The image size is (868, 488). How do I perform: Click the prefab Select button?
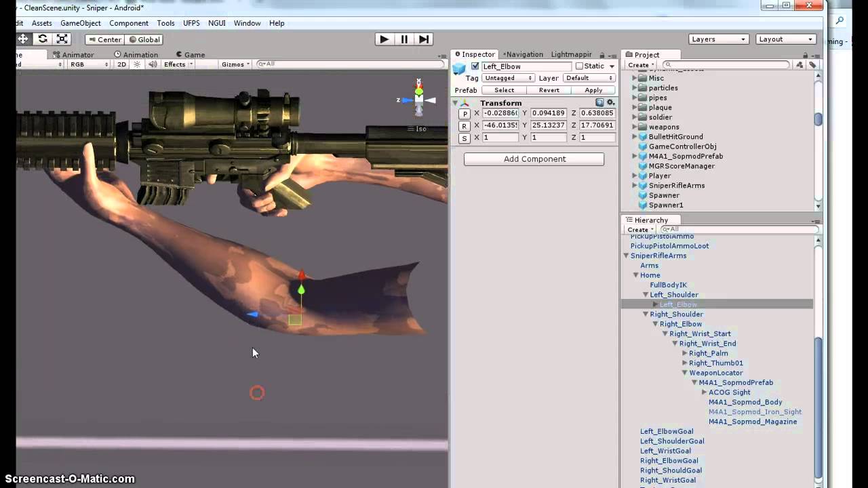pyautogui.click(x=505, y=90)
